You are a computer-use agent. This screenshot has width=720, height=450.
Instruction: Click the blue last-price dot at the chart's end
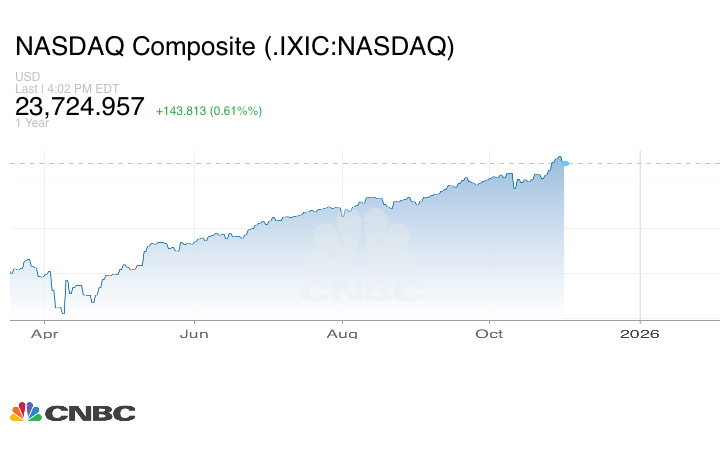pos(565,163)
